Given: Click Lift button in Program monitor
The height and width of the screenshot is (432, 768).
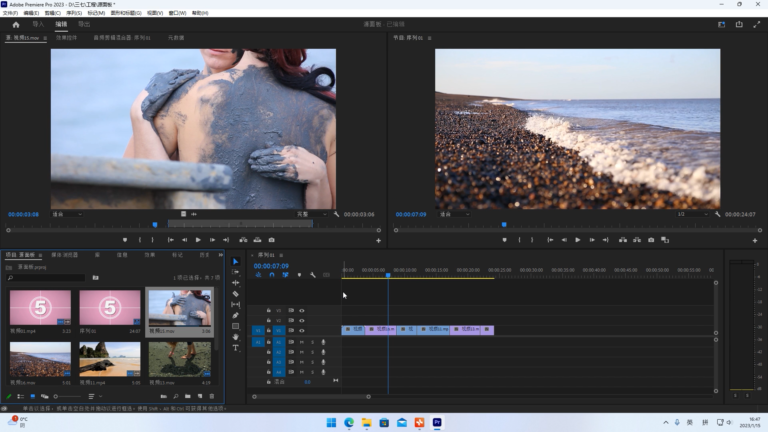Looking at the screenshot, I should click(623, 240).
